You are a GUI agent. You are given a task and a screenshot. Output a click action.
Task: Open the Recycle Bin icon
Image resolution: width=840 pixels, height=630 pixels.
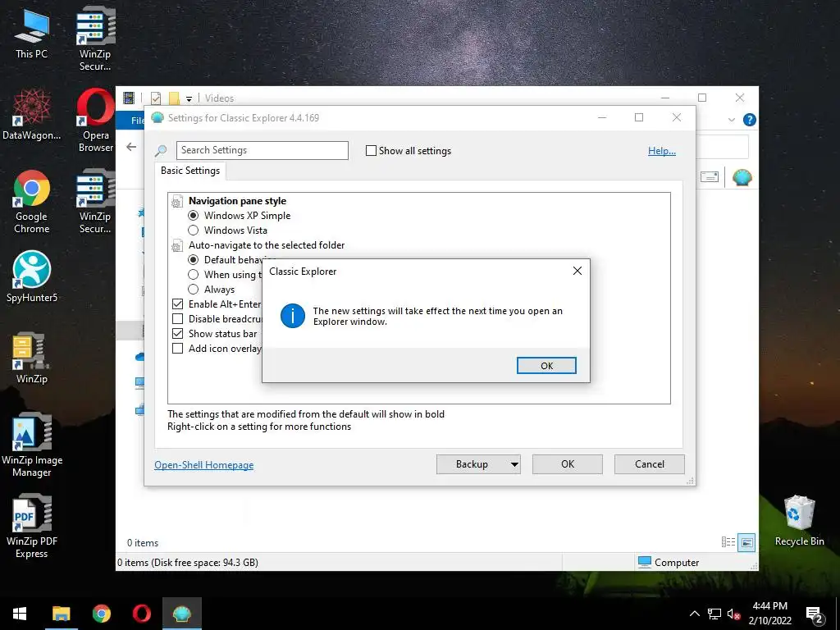pos(799,520)
